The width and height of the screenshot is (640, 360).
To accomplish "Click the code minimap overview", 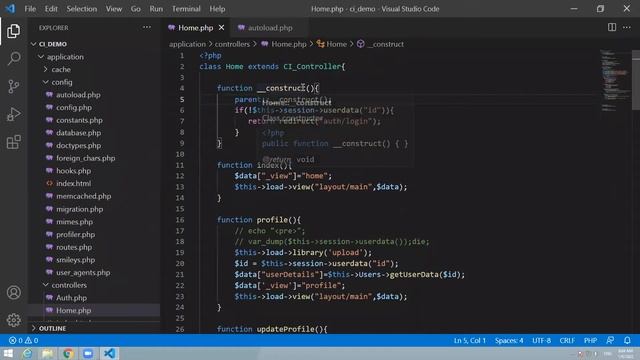I will [x=615, y=82].
